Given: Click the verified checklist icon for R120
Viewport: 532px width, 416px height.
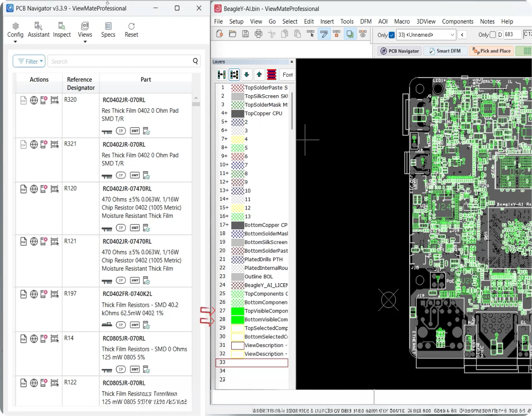Looking at the screenshot, I should tap(147, 228).
